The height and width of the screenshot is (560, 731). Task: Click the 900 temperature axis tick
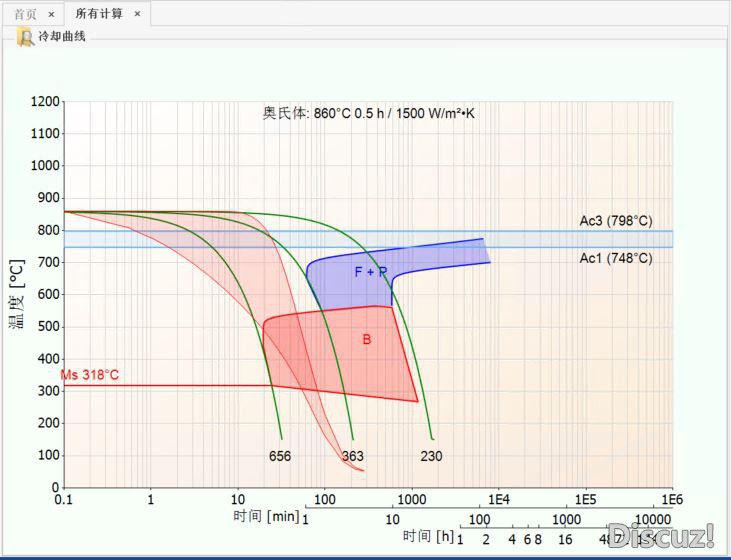click(49, 198)
